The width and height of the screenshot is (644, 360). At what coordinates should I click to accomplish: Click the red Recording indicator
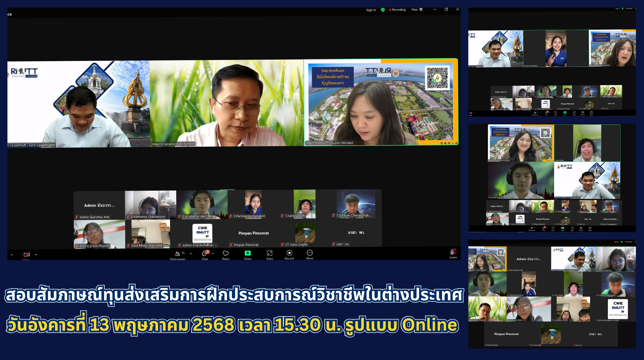tap(397, 10)
